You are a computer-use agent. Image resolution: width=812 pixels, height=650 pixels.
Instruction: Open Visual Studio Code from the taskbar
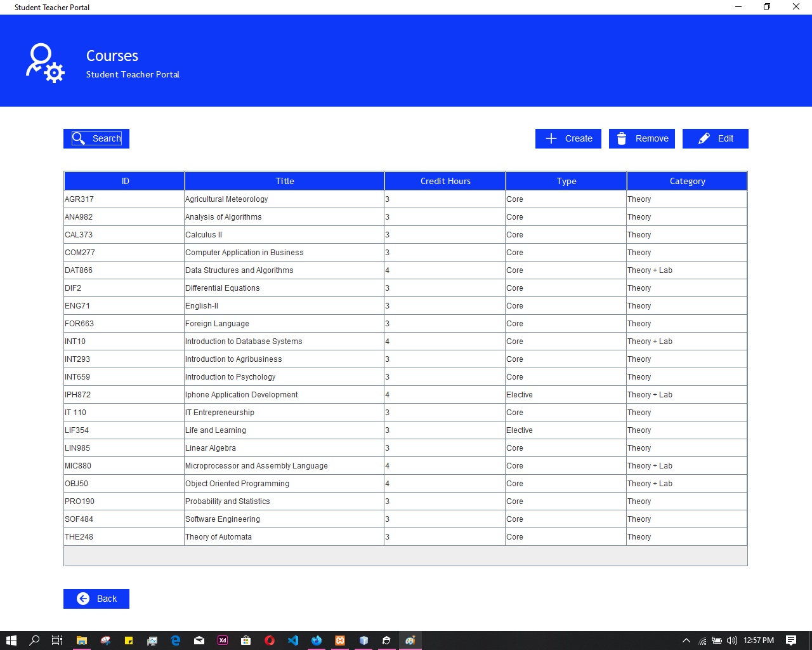click(x=293, y=640)
